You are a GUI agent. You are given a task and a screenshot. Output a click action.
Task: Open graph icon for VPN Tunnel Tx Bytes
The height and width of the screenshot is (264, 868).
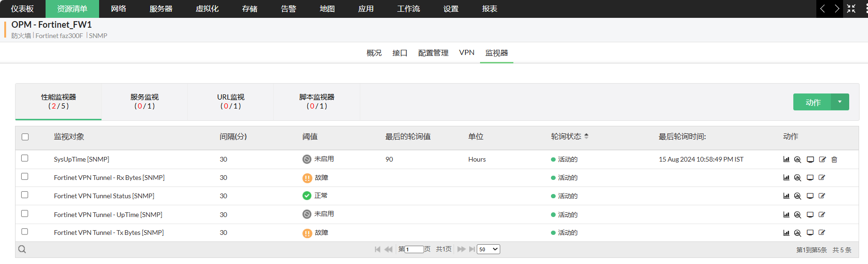pos(786,233)
